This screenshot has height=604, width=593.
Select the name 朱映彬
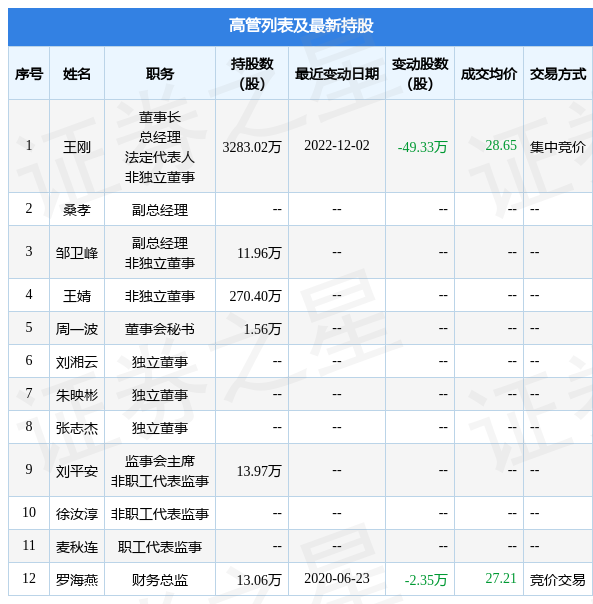pyautogui.click(x=77, y=395)
